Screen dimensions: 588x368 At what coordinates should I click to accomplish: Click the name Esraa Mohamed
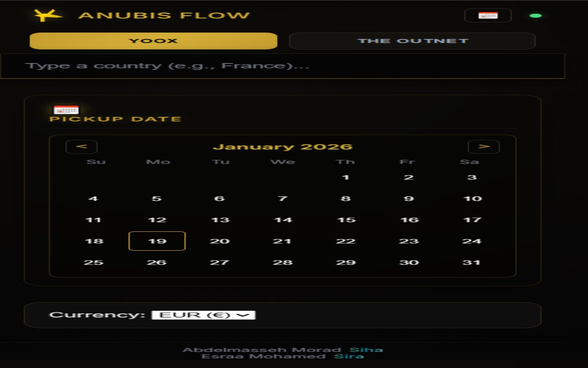263,356
